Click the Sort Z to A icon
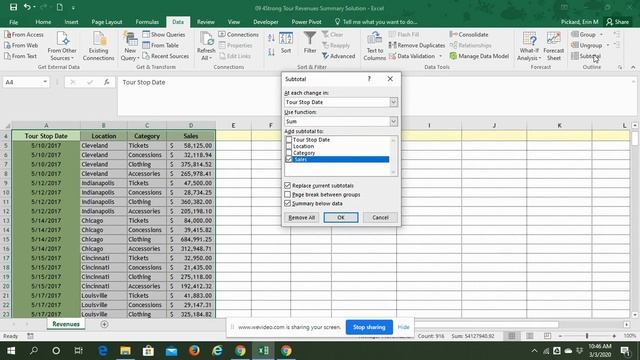The width and height of the screenshot is (640, 360). pos(271,52)
